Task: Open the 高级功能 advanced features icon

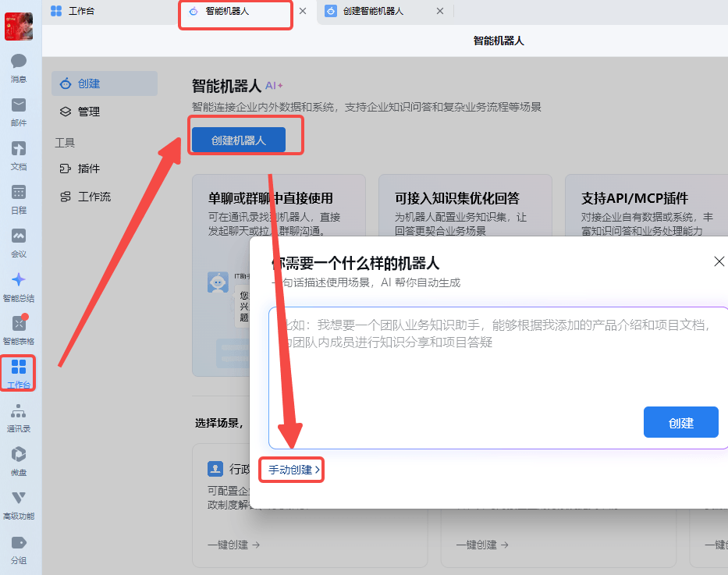Action: click(19, 499)
